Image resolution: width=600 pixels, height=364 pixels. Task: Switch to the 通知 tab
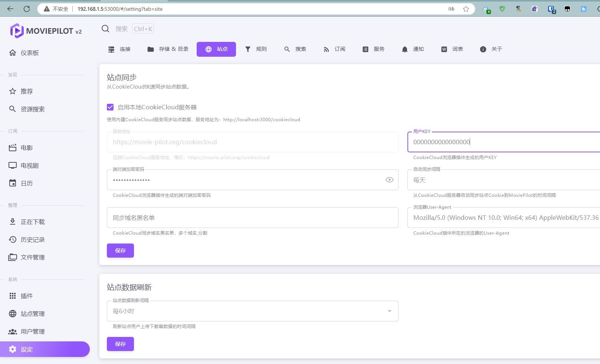[x=413, y=49]
